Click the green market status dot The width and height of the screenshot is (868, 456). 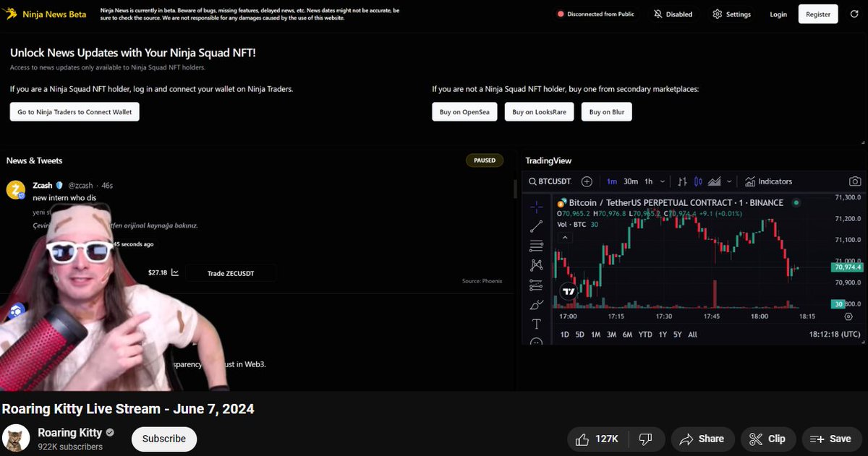pyautogui.click(x=797, y=202)
